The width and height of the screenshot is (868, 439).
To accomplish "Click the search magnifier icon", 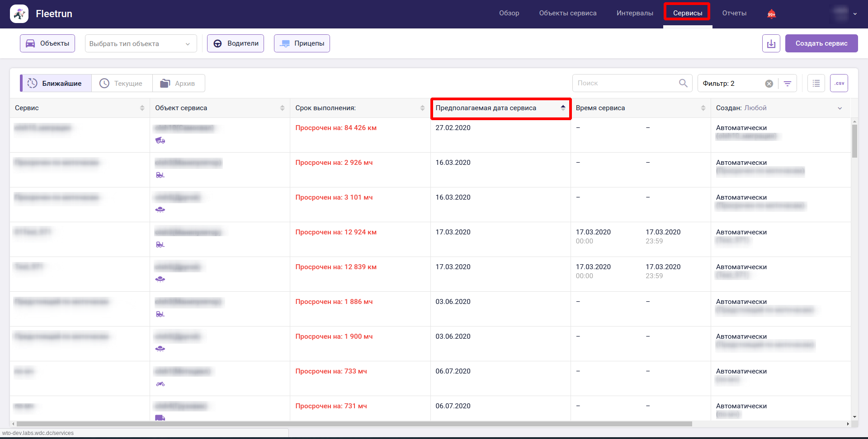I will pos(683,83).
